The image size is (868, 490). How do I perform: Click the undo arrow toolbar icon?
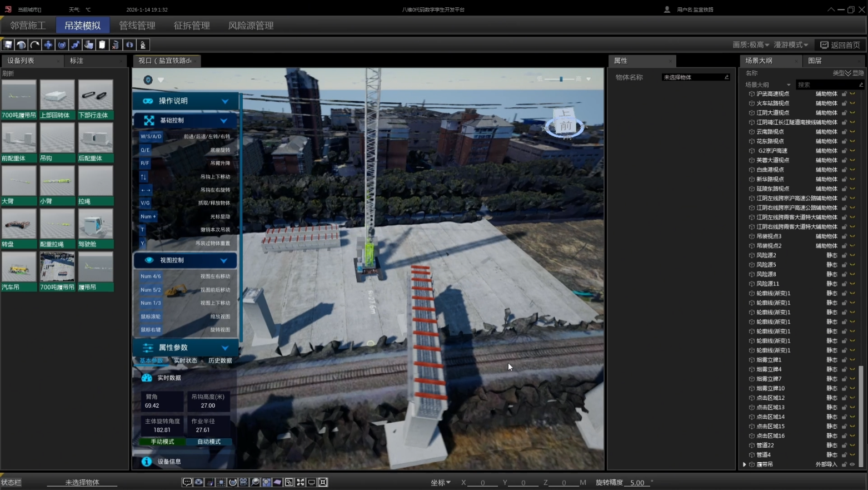[21, 45]
